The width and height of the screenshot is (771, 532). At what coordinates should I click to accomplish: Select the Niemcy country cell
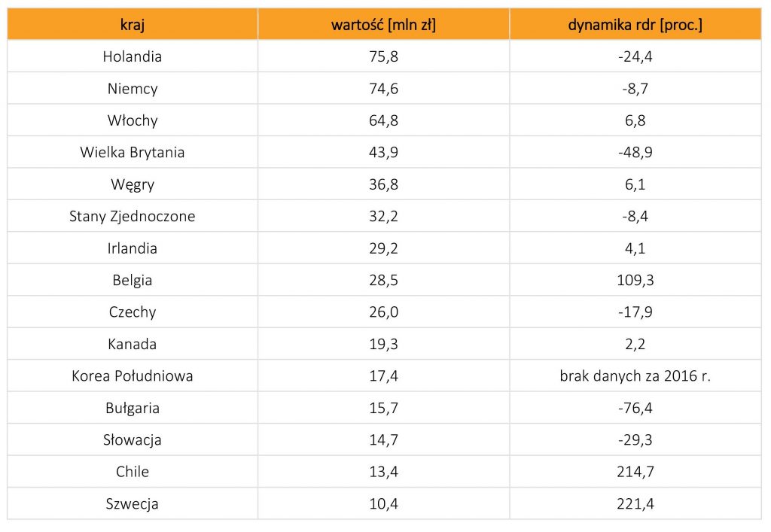133,89
